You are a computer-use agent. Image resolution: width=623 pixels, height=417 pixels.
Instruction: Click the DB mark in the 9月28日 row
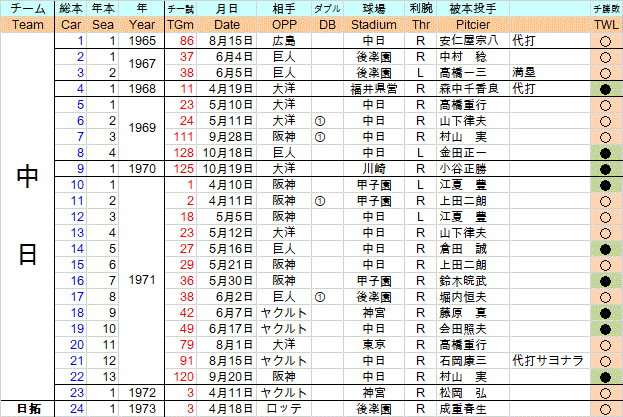[x=320, y=137]
